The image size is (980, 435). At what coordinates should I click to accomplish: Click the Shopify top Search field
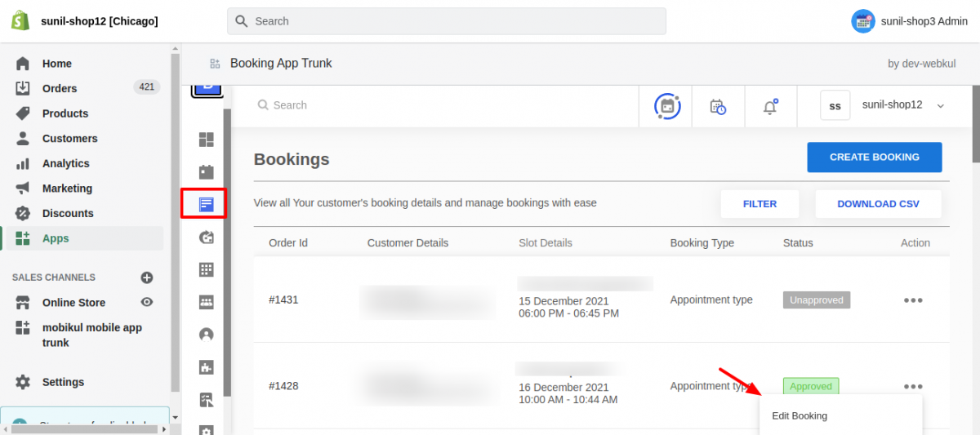pyautogui.click(x=447, y=21)
